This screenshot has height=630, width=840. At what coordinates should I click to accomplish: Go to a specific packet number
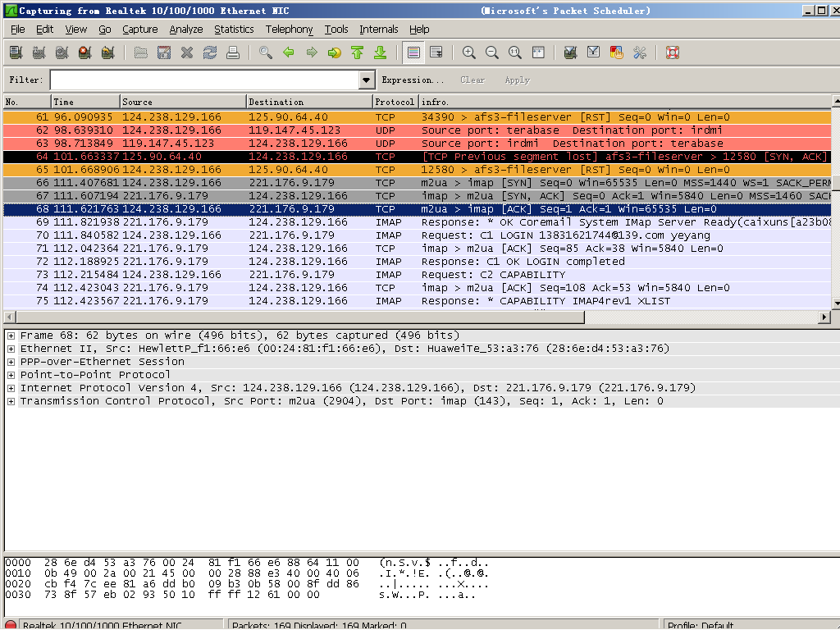click(335, 52)
